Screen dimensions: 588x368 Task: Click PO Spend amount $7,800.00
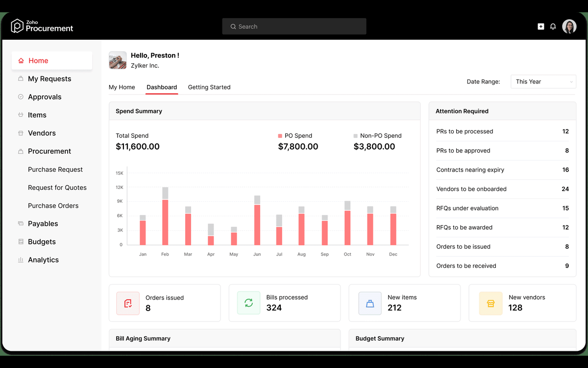pos(298,146)
